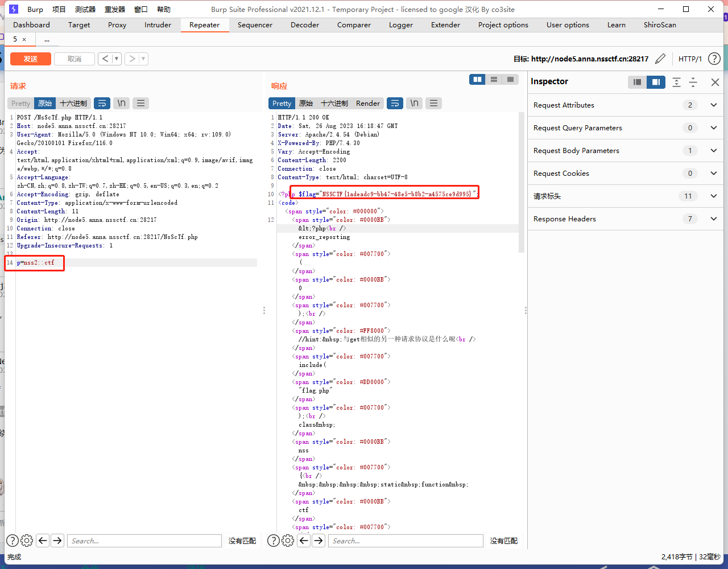The image size is (728, 569).
Task: Open the 帮助 menu
Action: tap(163, 9)
